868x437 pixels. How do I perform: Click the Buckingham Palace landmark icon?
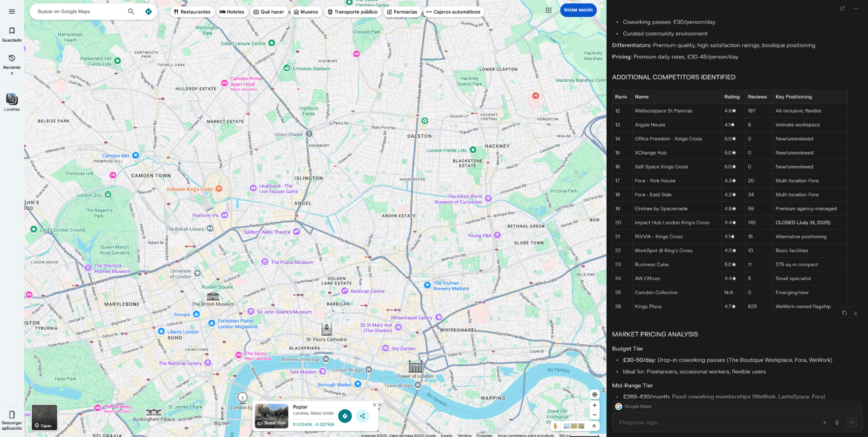coord(154,412)
